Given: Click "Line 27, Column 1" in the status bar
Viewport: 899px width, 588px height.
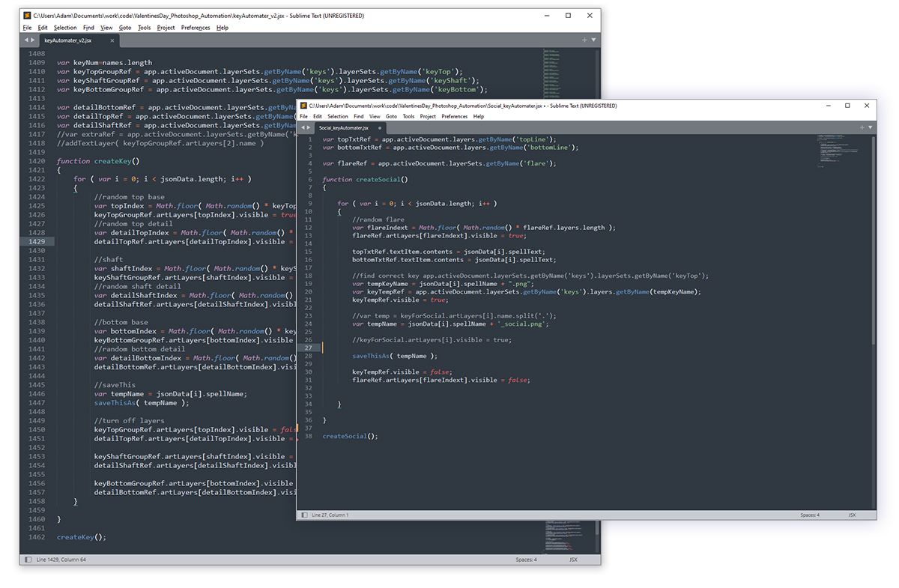Looking at the screenshot, I should click(x=330, y=515).
